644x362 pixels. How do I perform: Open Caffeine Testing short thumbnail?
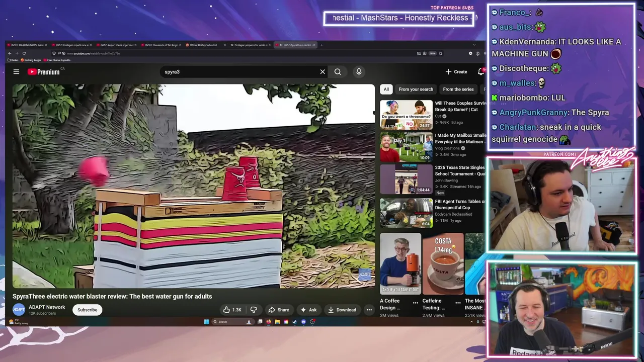(443, 263)
